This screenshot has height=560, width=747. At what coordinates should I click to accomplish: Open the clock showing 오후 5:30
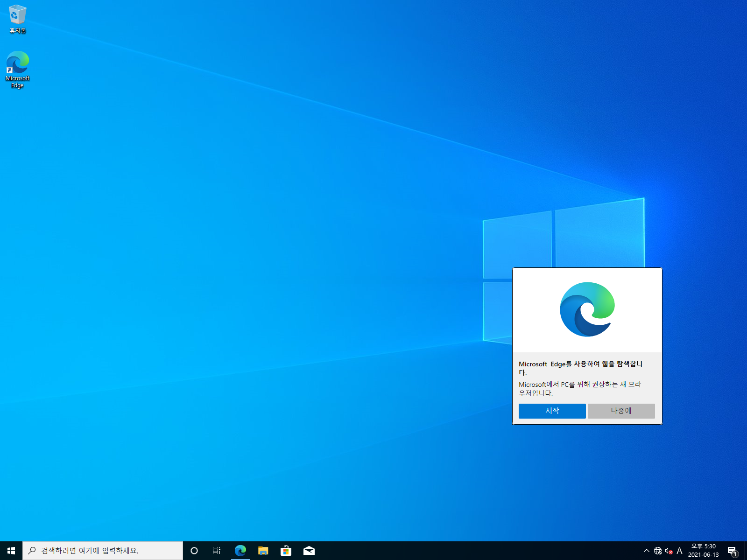coord(704,546)
